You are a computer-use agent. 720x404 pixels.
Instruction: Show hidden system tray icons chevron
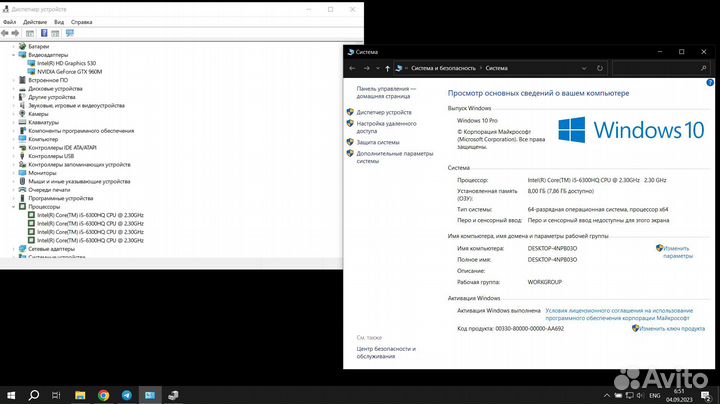pyautogui.click(x=607, y=396)
